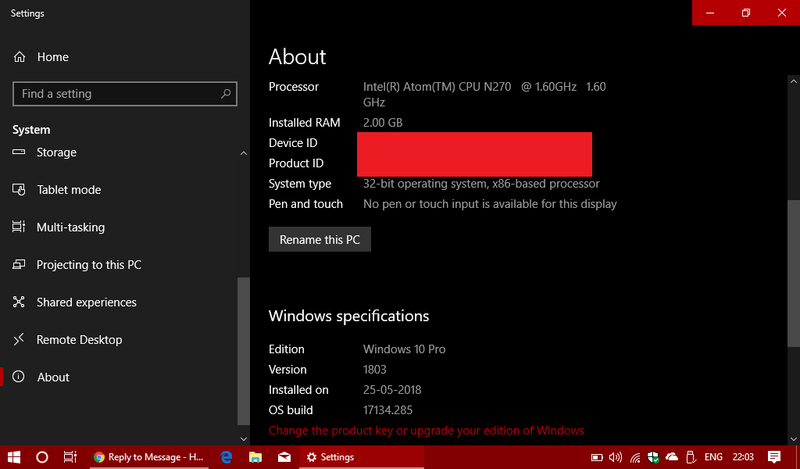Click main pane scroll up arrow
The height and width of the screenshot is (469, 800).
793,82
